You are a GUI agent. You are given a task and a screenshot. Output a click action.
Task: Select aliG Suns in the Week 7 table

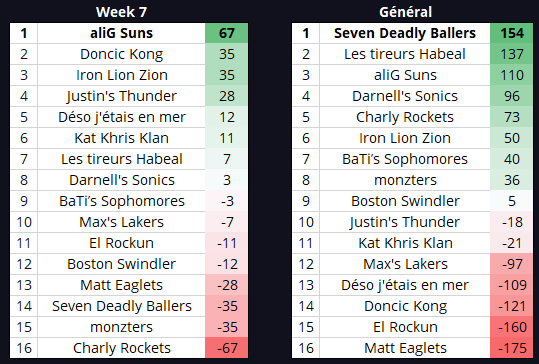121,33
